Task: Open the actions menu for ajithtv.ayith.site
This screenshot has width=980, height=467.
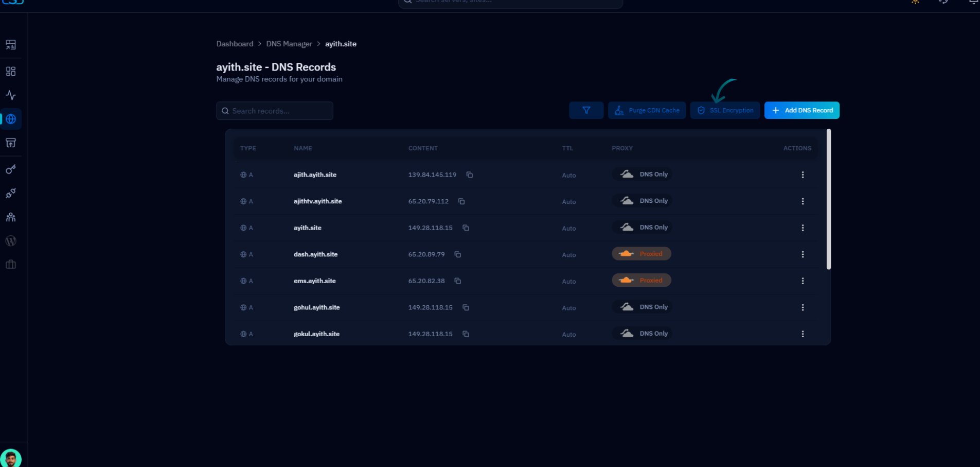Action: click(803, 201)
